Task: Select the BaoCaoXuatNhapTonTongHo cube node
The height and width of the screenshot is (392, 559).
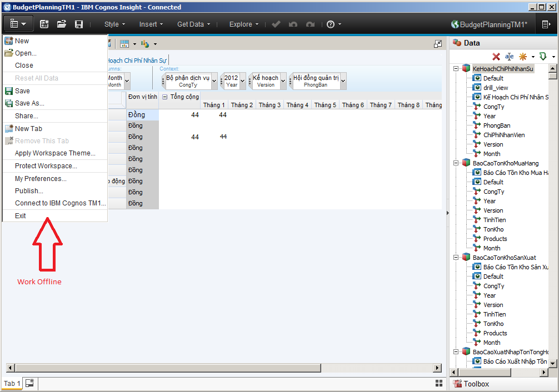Action: point(511,351)
